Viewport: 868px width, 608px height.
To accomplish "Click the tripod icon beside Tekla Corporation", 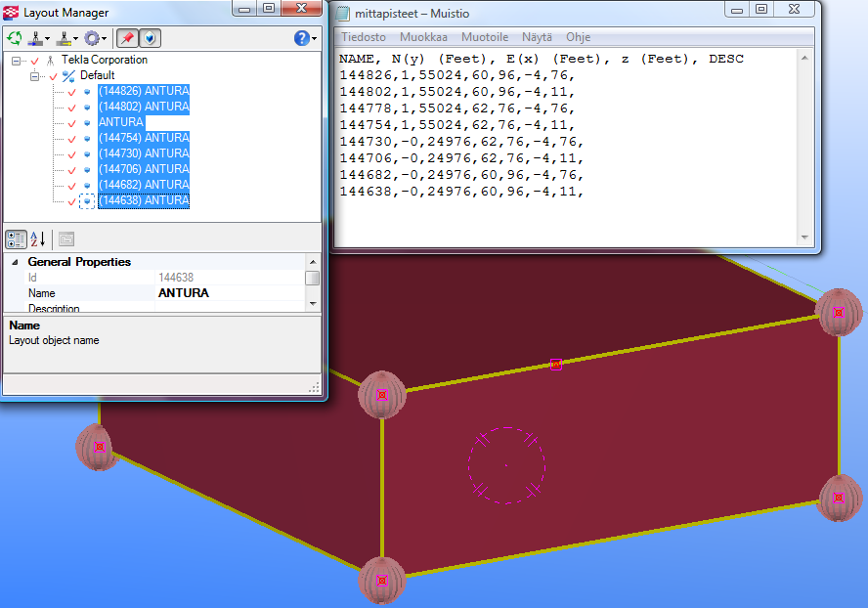I will pyautogui.click(x=51, y=61).
